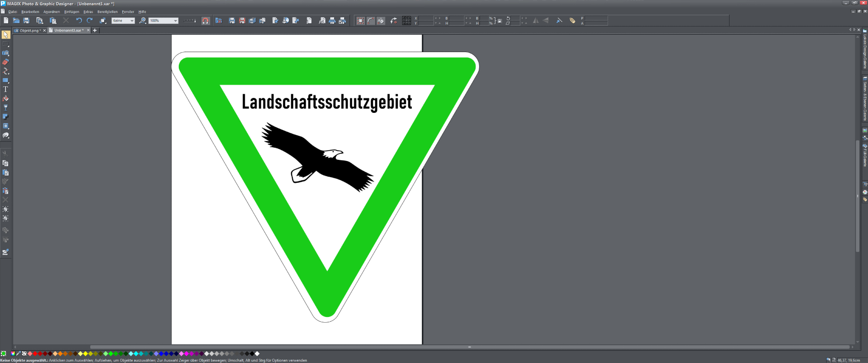Select the Rectangle shape tool

(6, 80)
